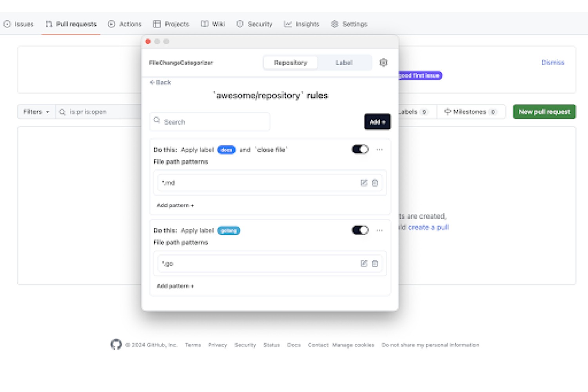Screen dimensions: 588x392
Task: Add pattern to the golang rule
Action: (175, 286)
